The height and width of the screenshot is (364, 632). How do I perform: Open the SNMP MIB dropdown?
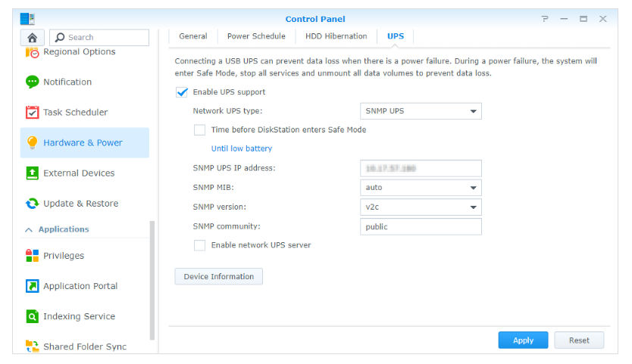pos(421,188)
